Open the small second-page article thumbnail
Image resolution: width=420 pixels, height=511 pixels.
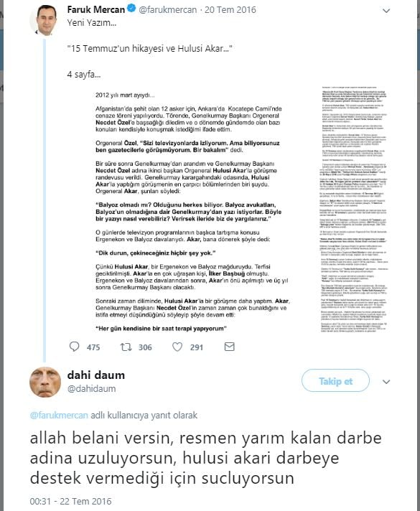coord(354,210)
